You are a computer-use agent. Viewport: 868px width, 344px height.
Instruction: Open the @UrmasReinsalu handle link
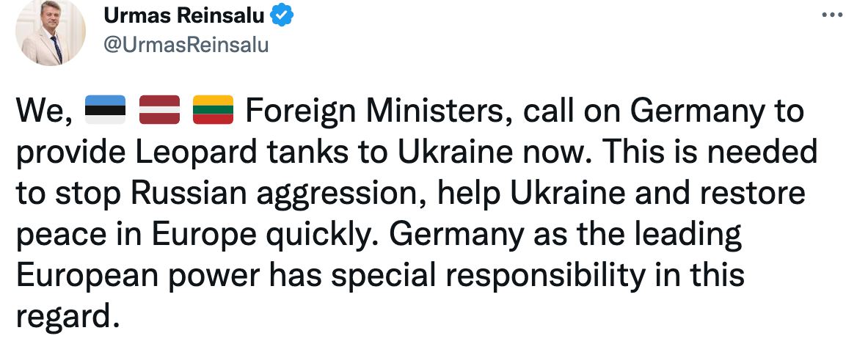pos(186,45)
